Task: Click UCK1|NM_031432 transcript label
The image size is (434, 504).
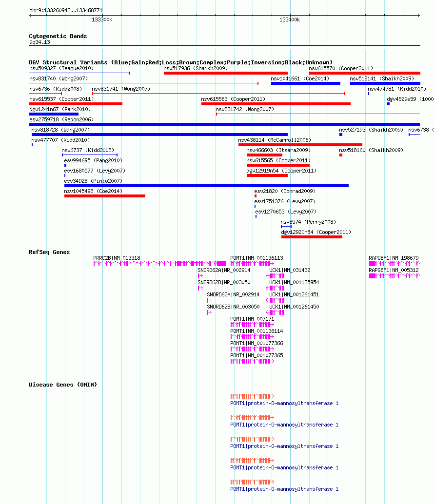Action: 290,271
